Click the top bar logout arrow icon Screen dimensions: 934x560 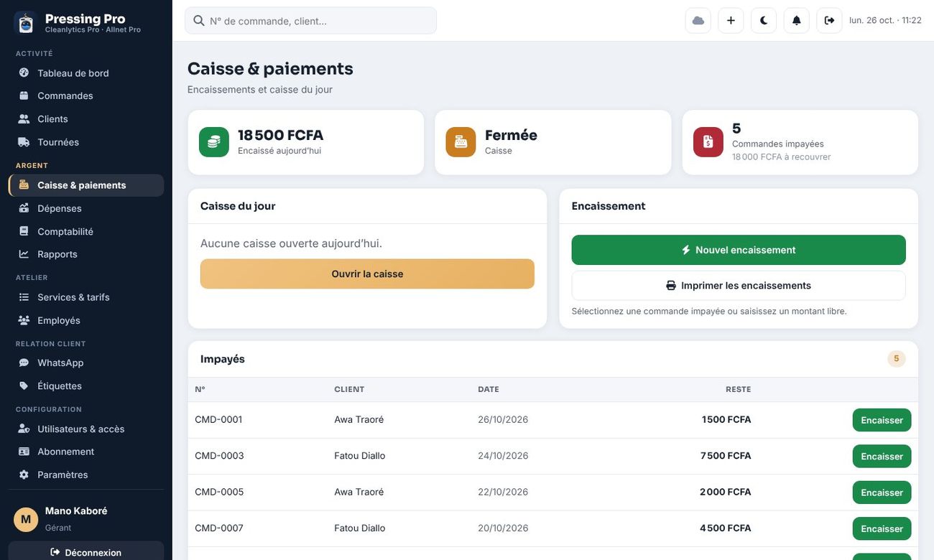tap(829, 20)
